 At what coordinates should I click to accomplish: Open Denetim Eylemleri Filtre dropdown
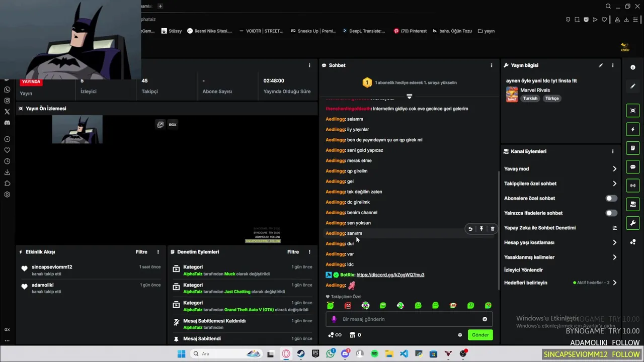pos(293,252)
